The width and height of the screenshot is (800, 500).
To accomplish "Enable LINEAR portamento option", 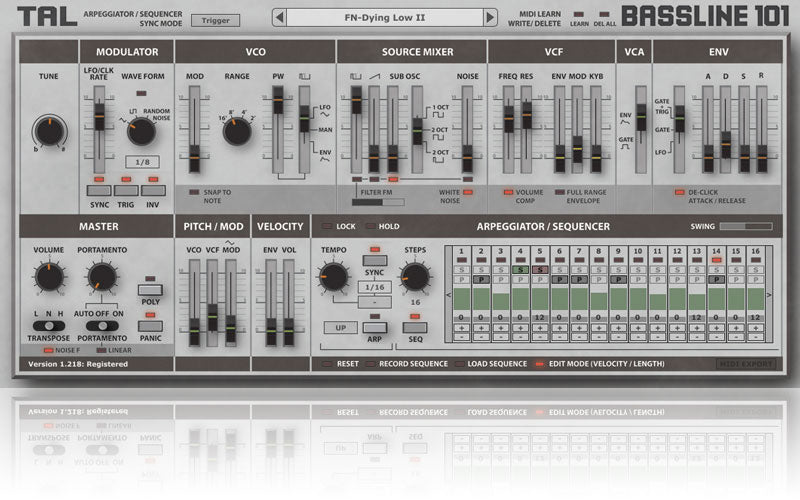I will pos(102,351).
